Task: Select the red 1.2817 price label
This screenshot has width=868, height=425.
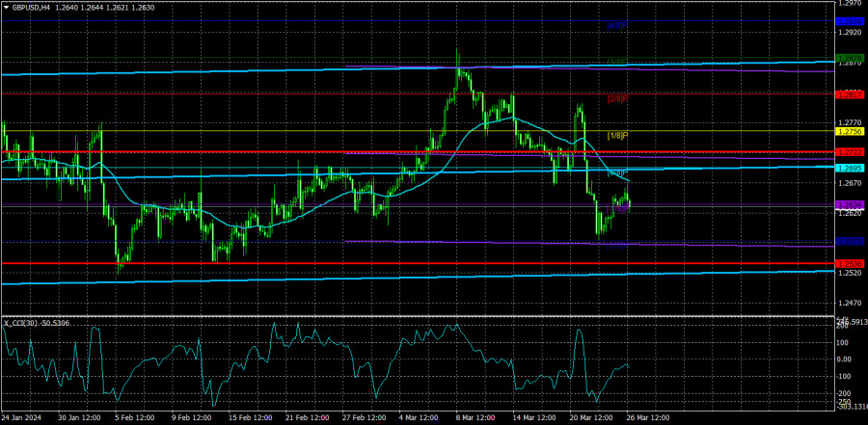Action: pyautogui.click(x=850, y=94)
